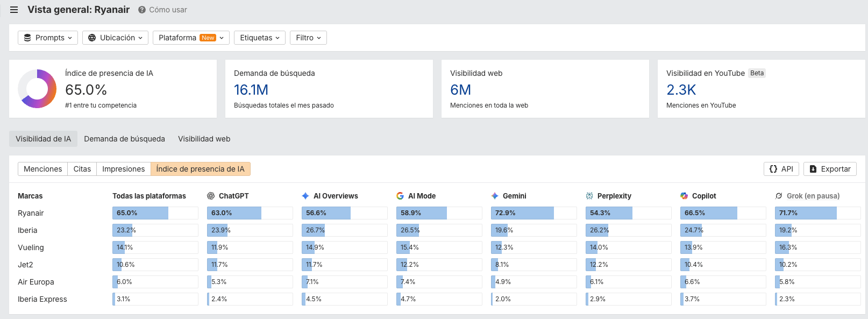
Task: Open the Etiquetas dropdown
Action: point(260,38)
